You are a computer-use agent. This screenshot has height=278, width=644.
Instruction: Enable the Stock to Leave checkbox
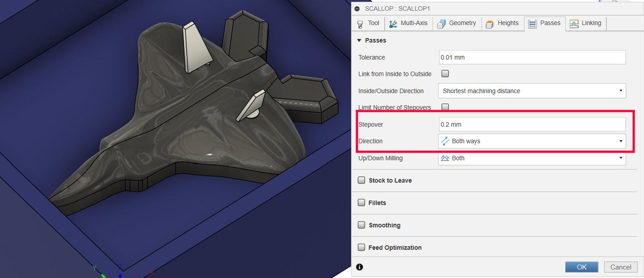[361, 180]
